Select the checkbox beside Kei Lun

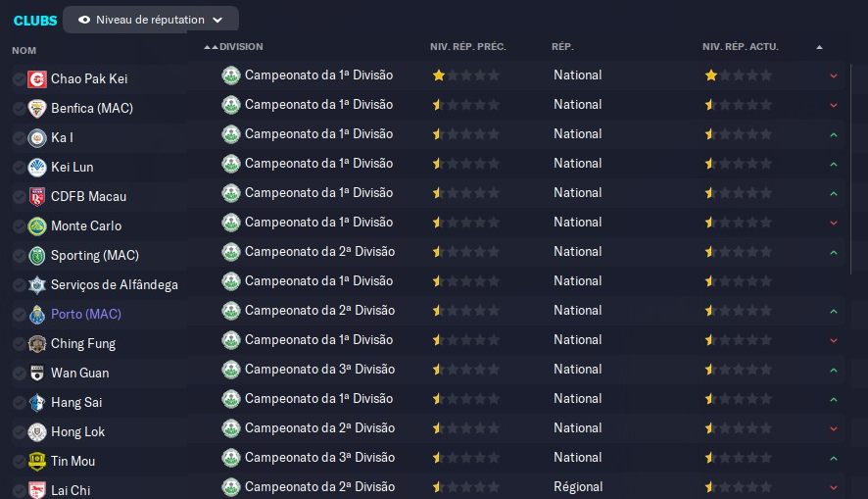(20, 168)
